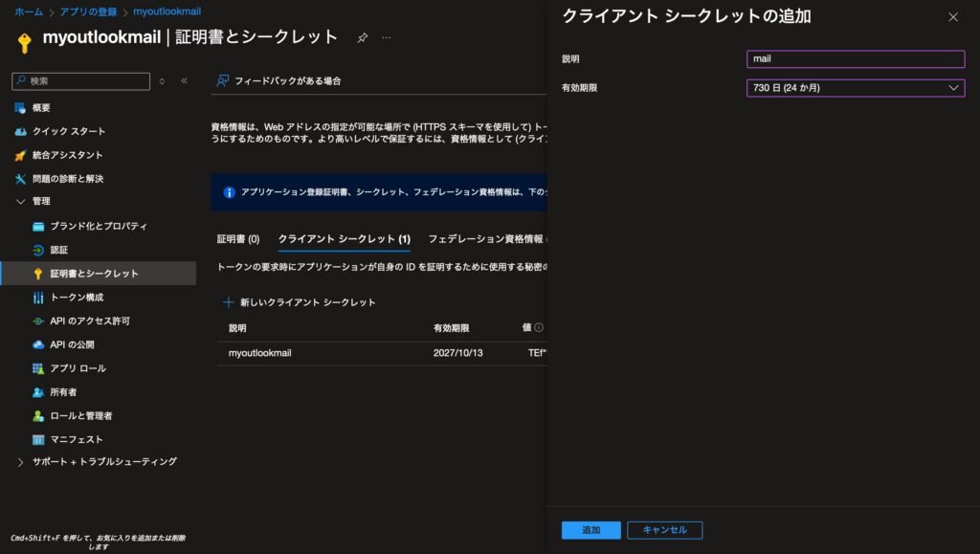Collapse the 管理 section

click(x=21, y=201)
